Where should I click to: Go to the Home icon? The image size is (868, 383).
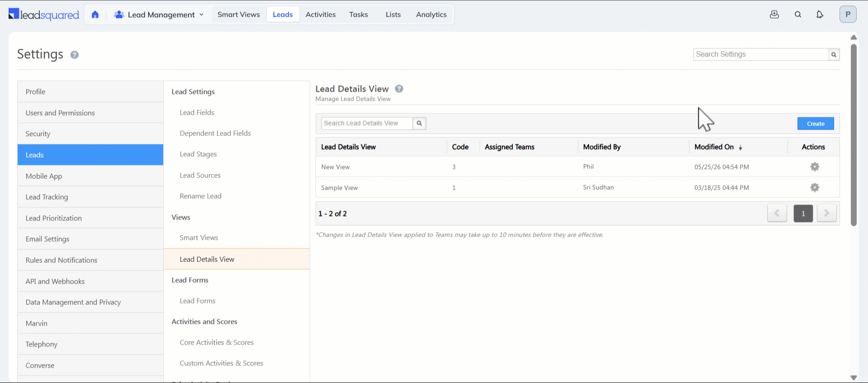coord(95,14)
